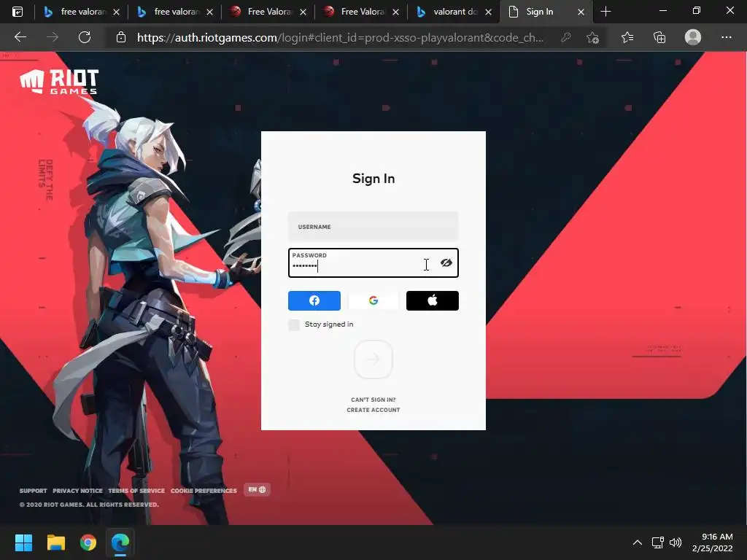Screen dimensions: 747x560
Task: Open the Favorites list icon
Action: 627,37
